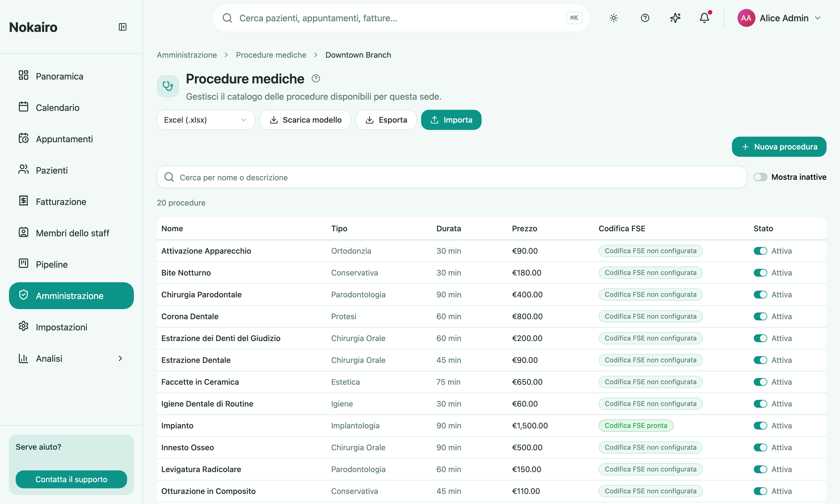The height and width of the screenshot is (504, 840).
Task: Click the Pazienti people icon
Action: click(x=24, y=169)
